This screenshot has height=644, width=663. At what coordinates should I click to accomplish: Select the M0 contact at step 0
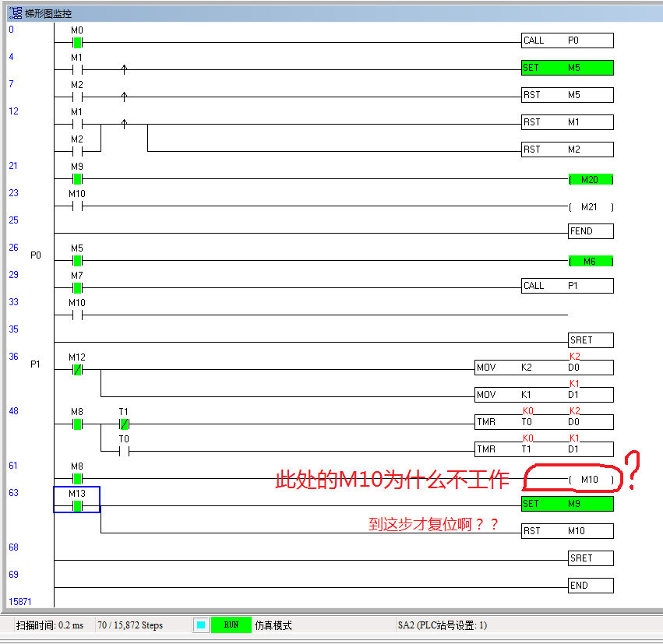coord(77,42)
